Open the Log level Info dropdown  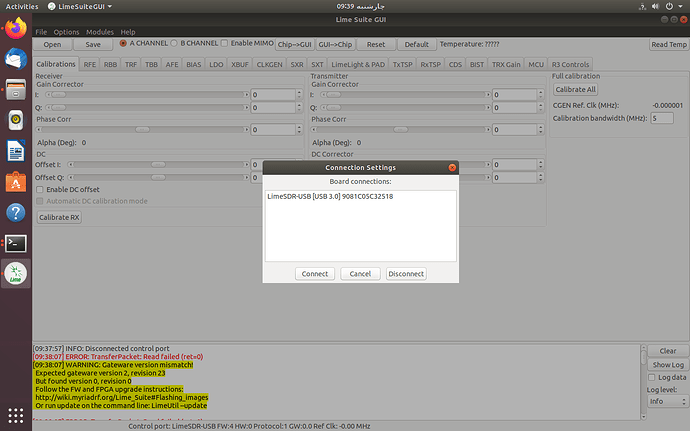667,402
